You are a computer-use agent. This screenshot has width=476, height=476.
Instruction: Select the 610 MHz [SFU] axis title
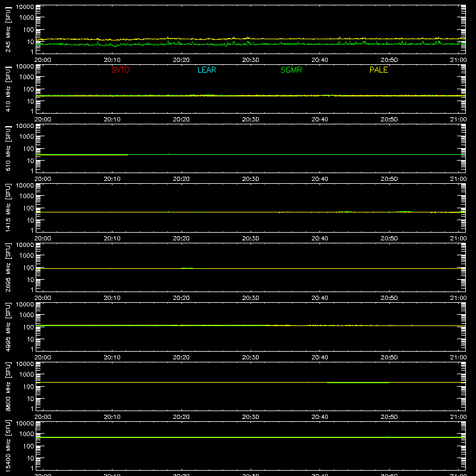(x=8, y=148)
